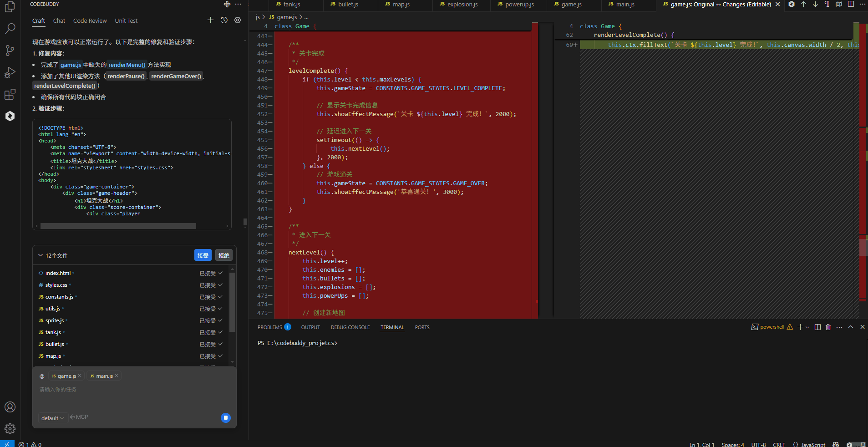Image resolution: width=868 pixels, height=447 pixels.
Task: Go to next change with down arrow
Action: (x=815, y=4)
